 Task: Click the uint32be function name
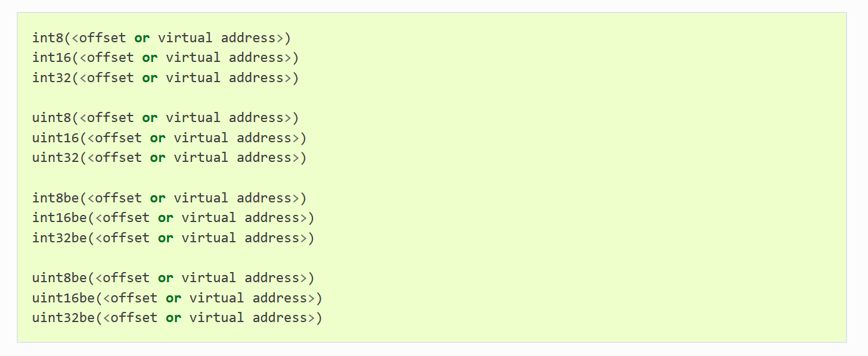click(x=64, y=318)
